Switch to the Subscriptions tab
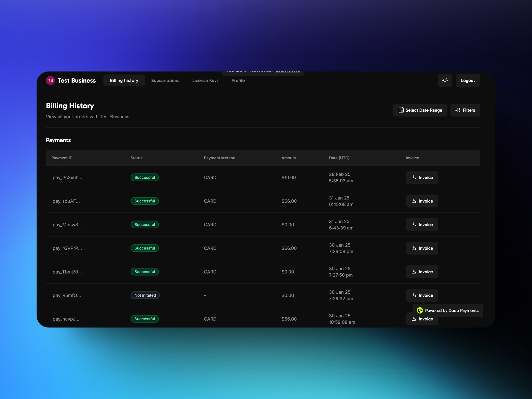Viewport: 532px width, 399px height. coord(165,80)
